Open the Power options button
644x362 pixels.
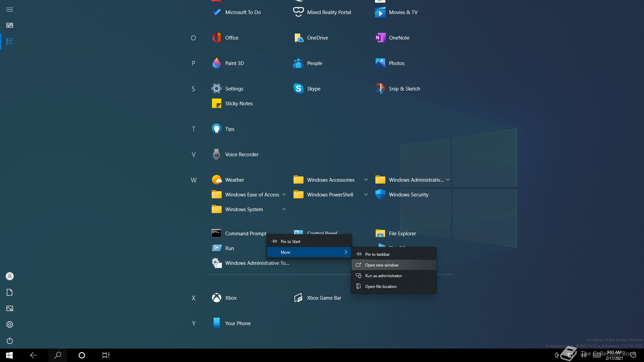pos(10,341)
